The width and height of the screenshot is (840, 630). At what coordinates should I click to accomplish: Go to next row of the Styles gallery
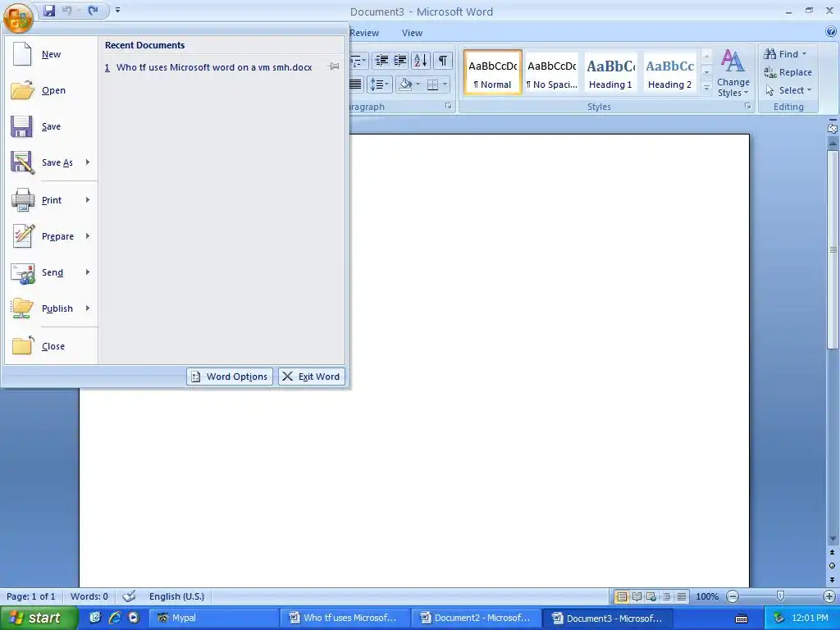706,72
